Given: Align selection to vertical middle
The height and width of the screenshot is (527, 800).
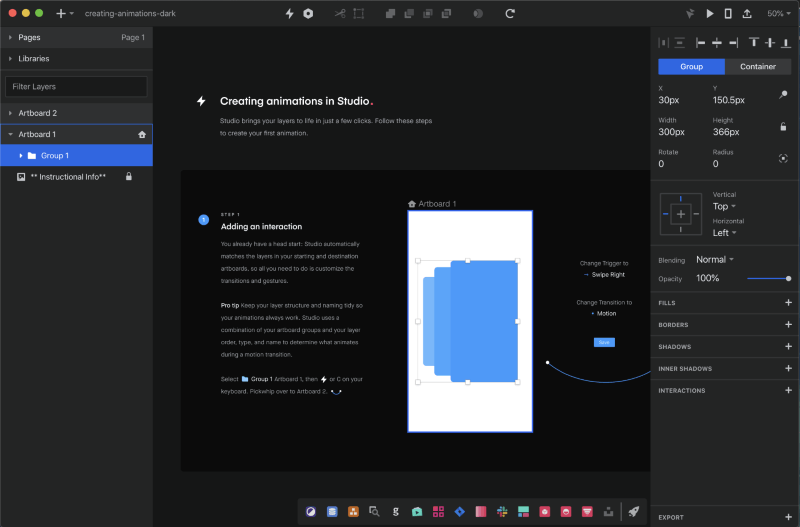Looking at the screenshot, I should 770,43.
